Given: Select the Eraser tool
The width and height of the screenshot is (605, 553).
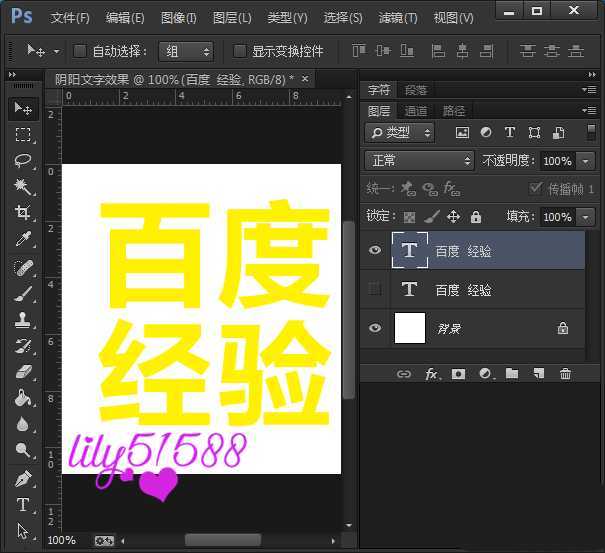Looking at the screenshot, I should click(x=23, y=372).
